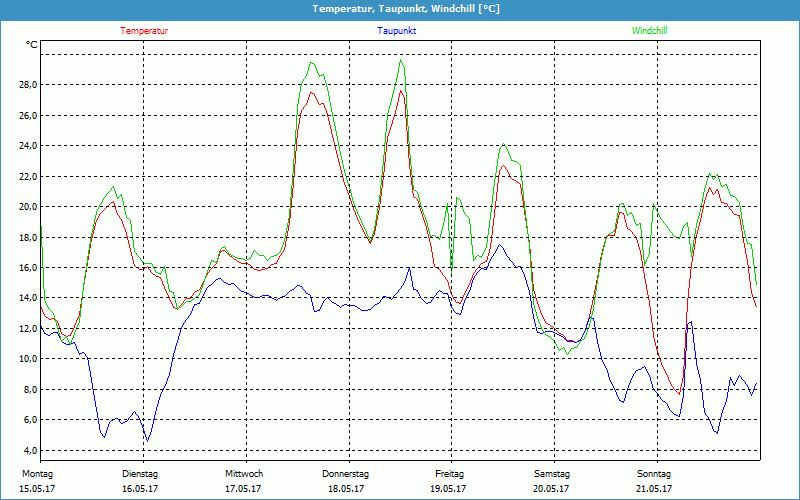Click the Montag day label
800x500 pixels.
(x=37, y=474)
